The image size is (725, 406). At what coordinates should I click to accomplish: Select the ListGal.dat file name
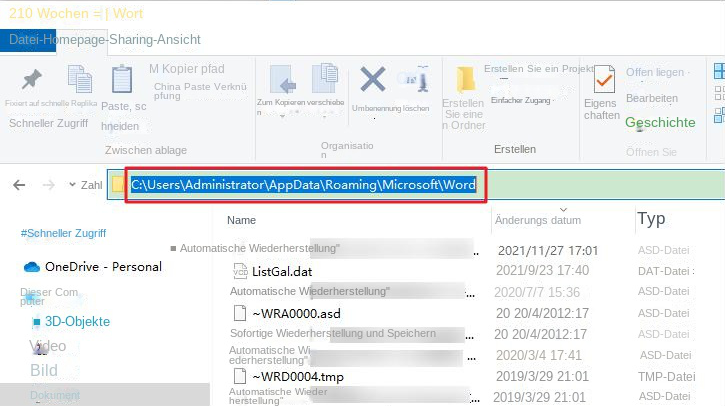pyautogui.click(x=282, y=271)
